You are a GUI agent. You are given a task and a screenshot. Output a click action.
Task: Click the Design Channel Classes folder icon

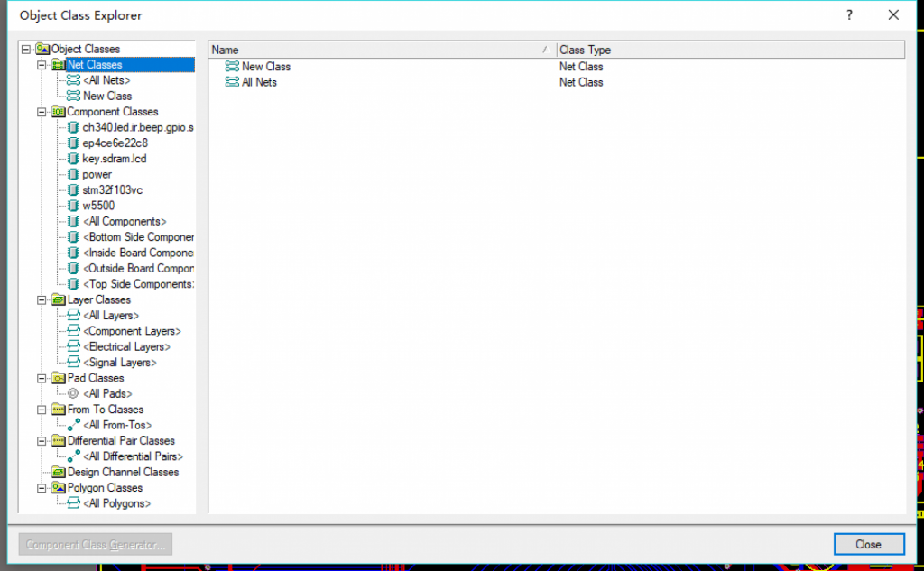pyautogui.click(x=59, y=473)
